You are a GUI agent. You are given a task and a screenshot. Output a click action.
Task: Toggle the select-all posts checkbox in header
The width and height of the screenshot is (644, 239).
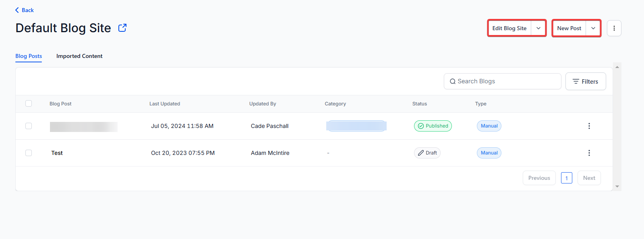pyautogui.click(x=29, y=103)
